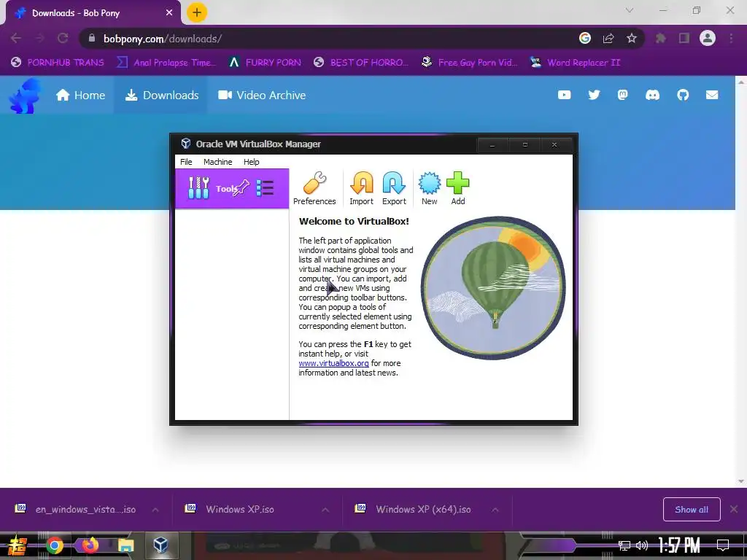Open Chrome three-dot menu
747x560 pixels.
tap(731, 38)
